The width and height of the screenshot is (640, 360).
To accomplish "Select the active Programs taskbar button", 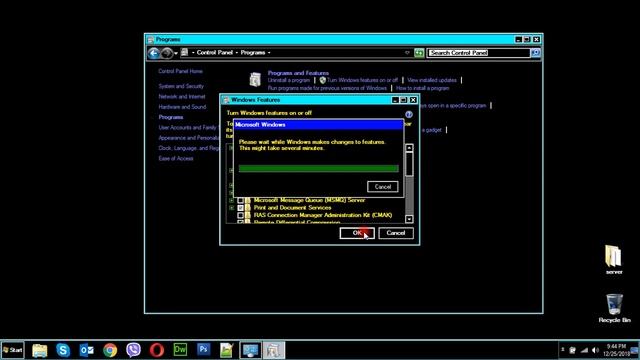I will click(x=273, y=350).
